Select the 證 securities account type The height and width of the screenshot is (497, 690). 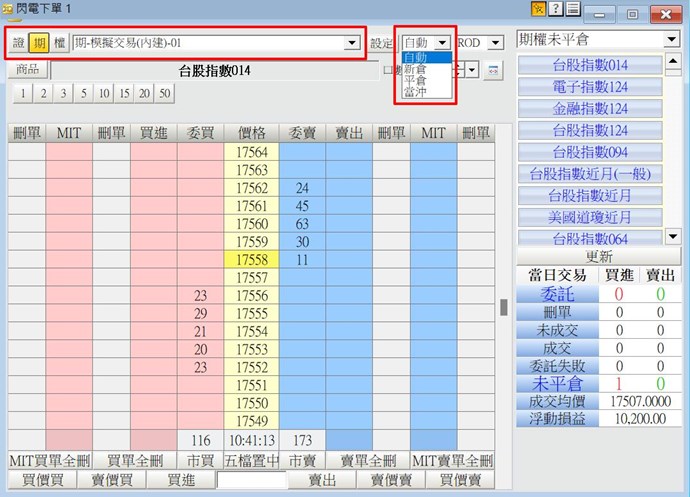(19, 43)
